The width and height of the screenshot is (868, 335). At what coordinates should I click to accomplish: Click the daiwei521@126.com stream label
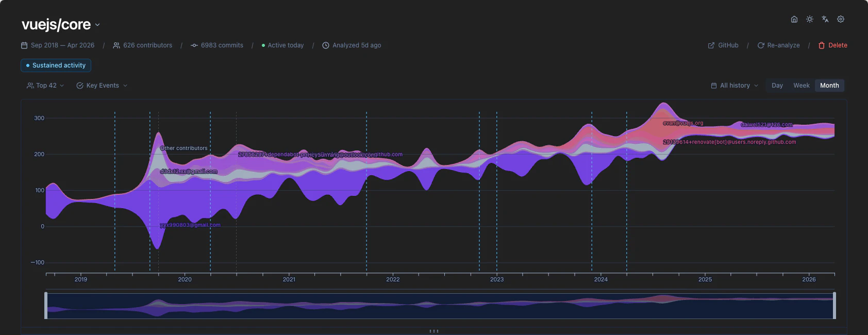coord(767,125)
